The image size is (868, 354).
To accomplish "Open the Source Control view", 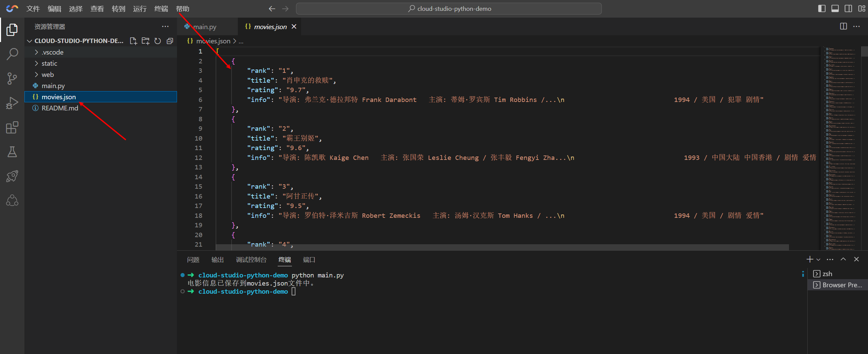I will (12, 78).
